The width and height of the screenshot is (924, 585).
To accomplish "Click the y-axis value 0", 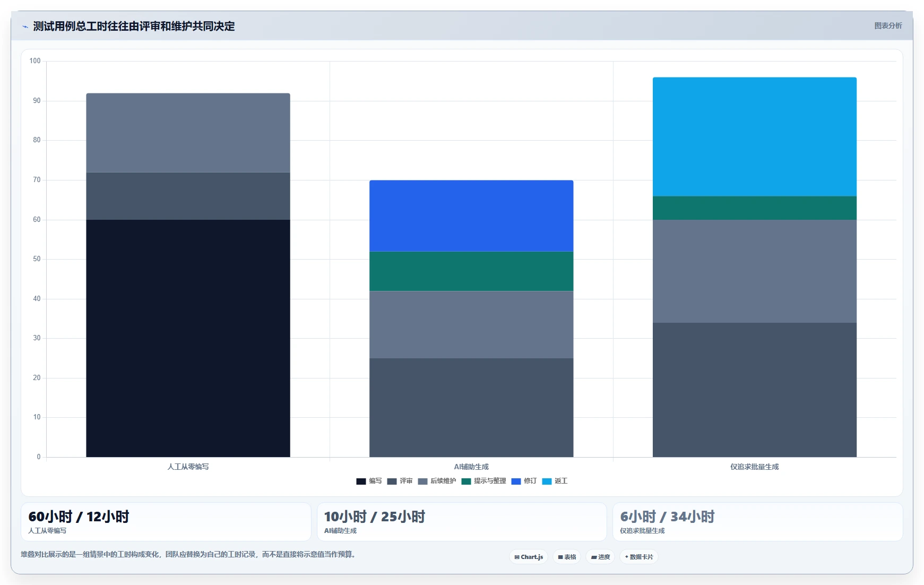I will coord(39,457).
